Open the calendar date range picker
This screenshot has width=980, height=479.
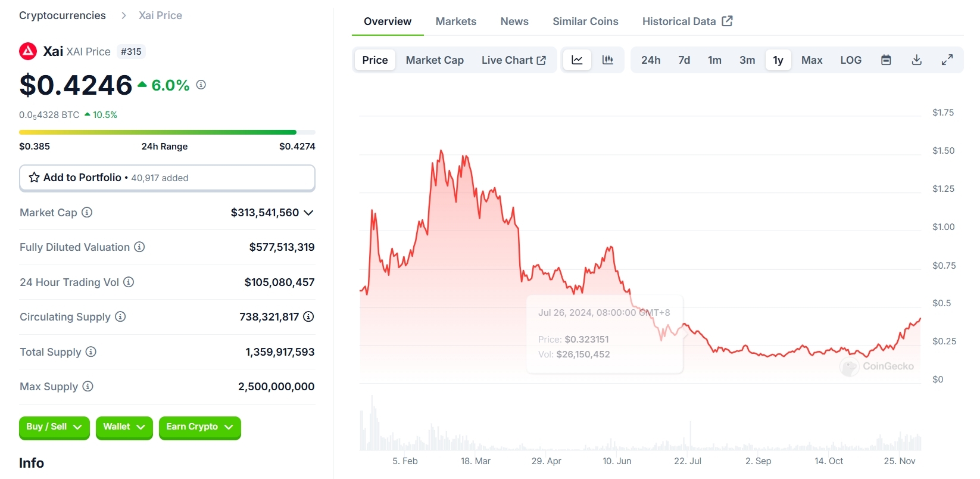[x=886, y=60]
